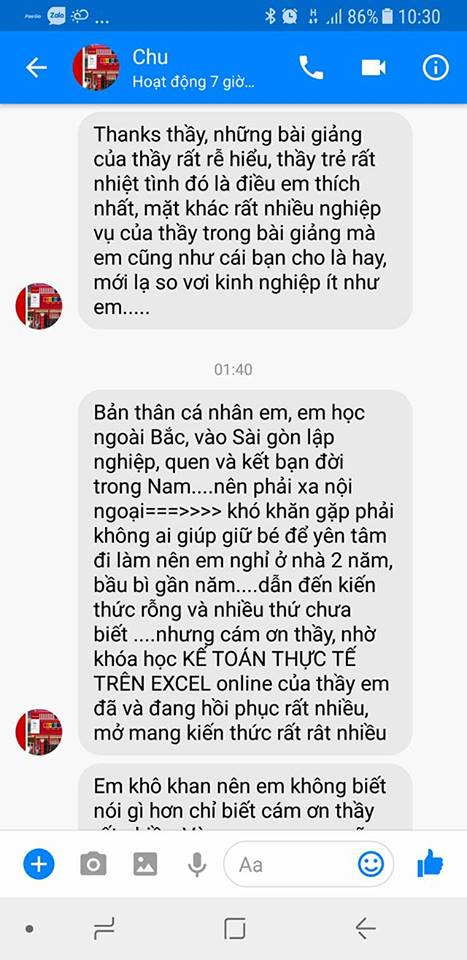Viewport: 467px width, 960px height.
Task: Start a voice call with Chu
Action: click(x=311, y=67)
